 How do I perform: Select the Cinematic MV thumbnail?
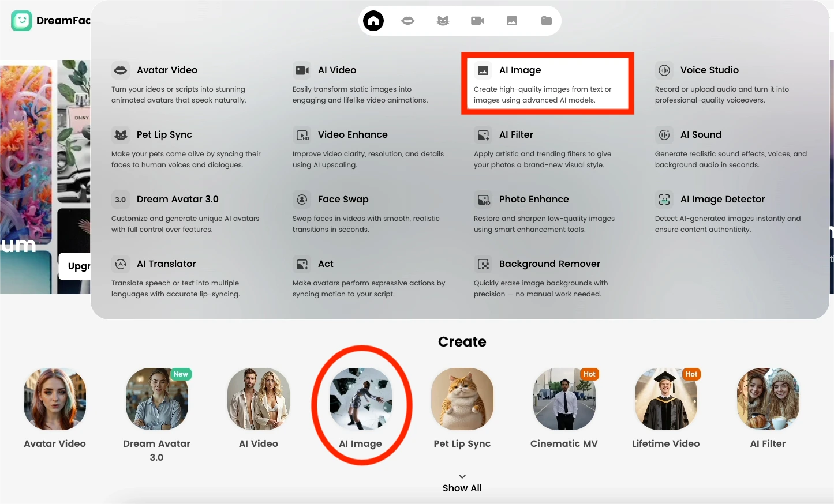coord(564,399)
